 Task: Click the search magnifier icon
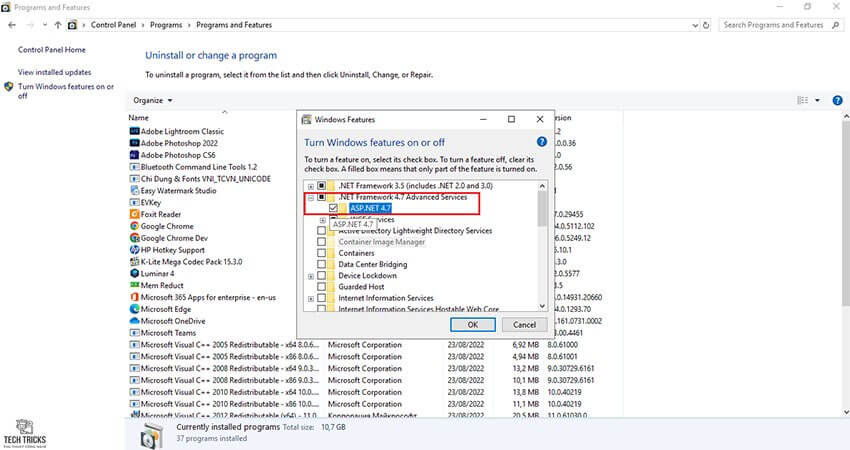click(835, 25)
